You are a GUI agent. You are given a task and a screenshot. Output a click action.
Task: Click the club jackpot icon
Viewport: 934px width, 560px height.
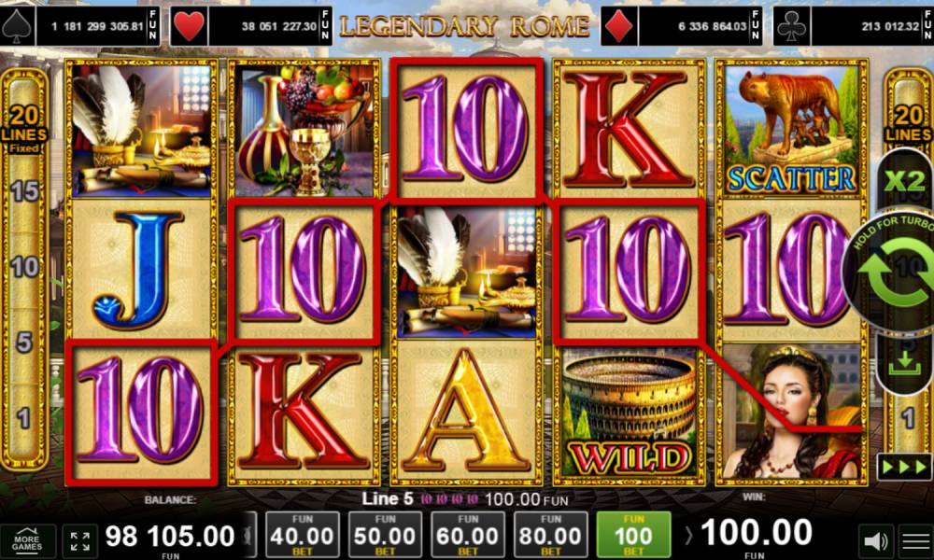(x=792, y=27)
